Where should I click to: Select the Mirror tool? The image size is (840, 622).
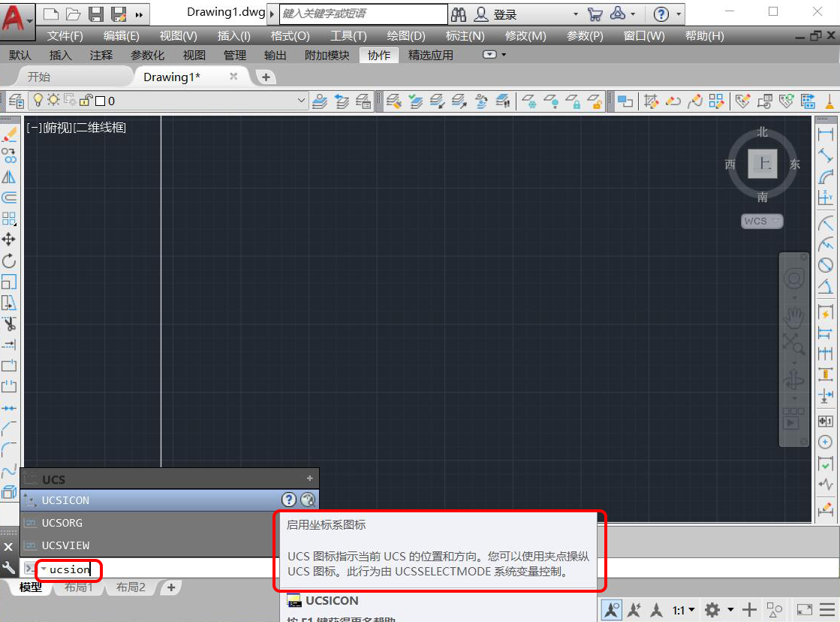(9, 177)
